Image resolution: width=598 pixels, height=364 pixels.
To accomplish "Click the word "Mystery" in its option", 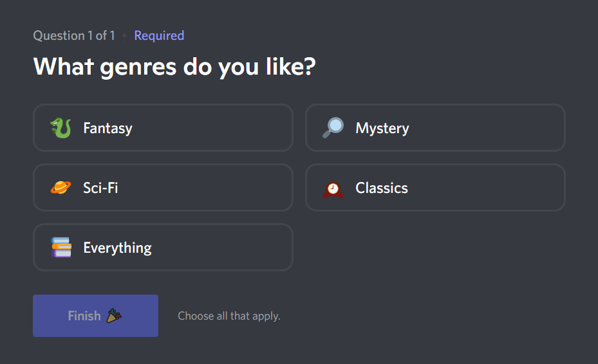I will (382, 128).
